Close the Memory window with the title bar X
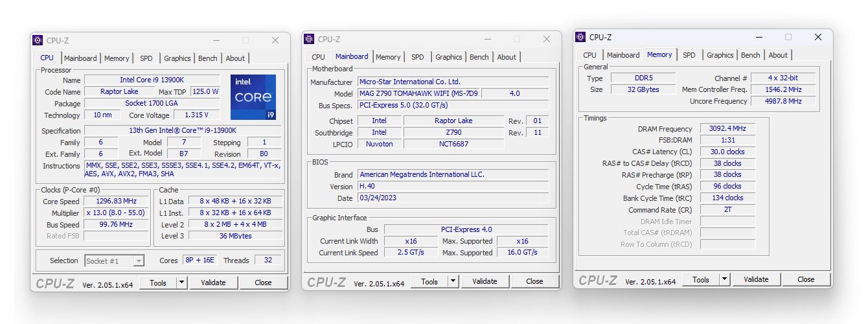 [818, 37]
